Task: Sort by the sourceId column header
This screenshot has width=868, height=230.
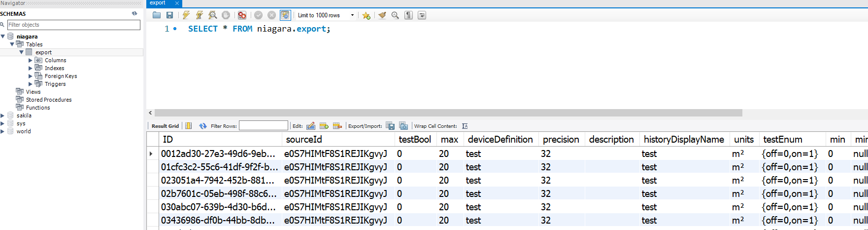Action: point(304,140)
